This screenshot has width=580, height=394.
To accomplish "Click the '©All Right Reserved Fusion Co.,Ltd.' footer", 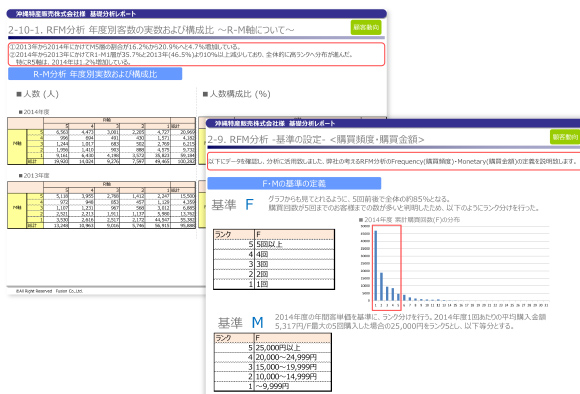I will pyautogui.click(x=49, y=291).
